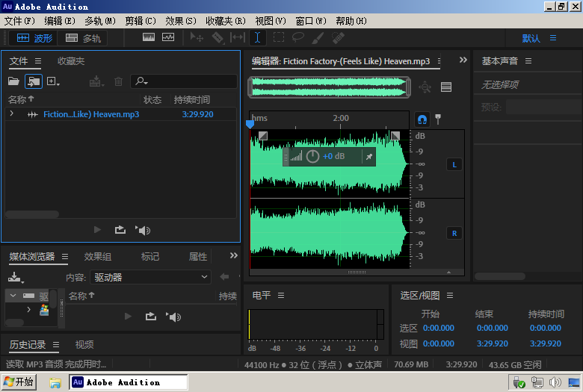Show more editor panel tabs chevron
The image size is (583, 392).
[463, 60]
